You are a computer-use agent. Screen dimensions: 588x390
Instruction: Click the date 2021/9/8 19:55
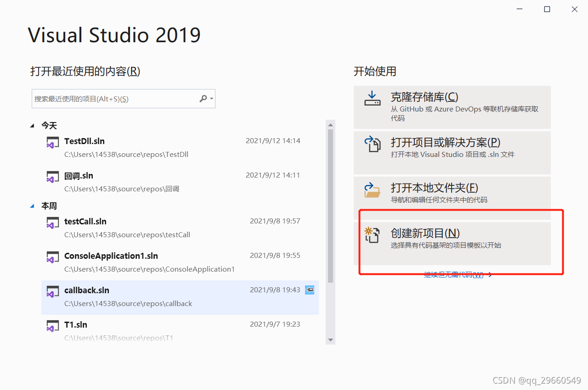(x=275, y=256)
